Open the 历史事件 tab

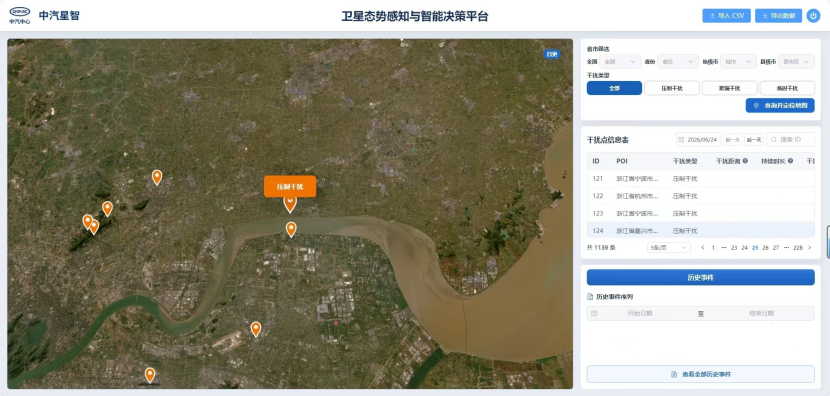pos(700,277)
